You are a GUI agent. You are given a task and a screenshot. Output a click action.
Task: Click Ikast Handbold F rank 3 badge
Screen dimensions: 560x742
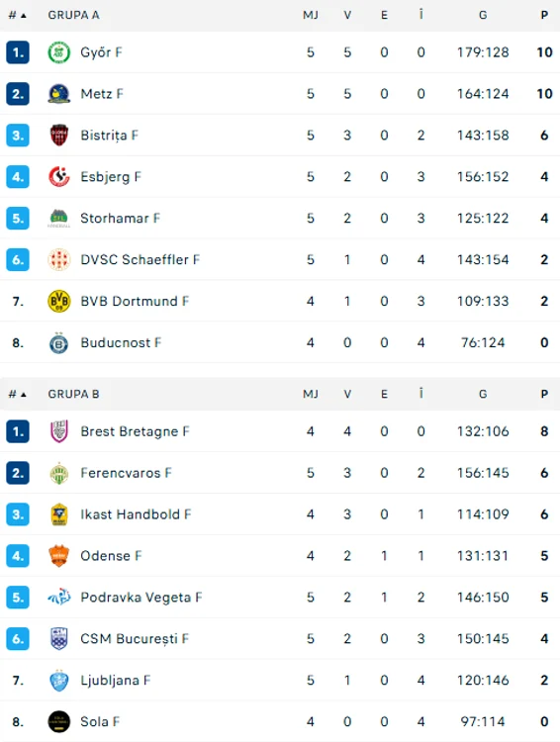(18, 514)
